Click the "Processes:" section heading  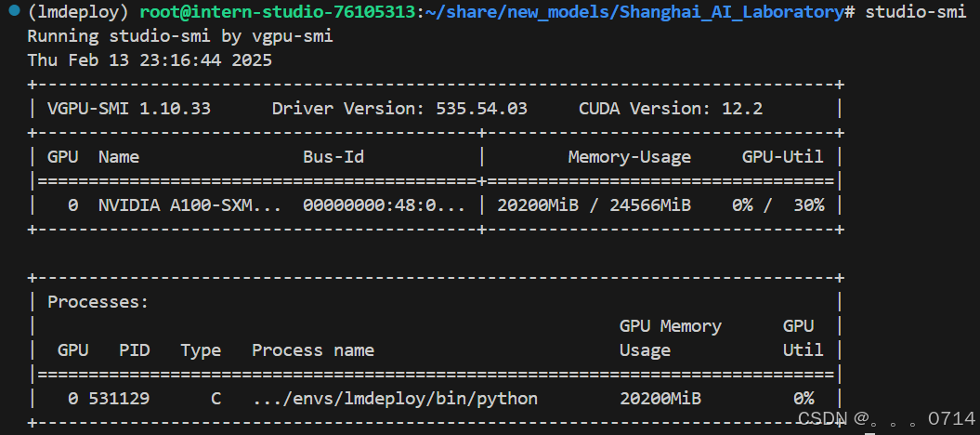click(98, 302)
